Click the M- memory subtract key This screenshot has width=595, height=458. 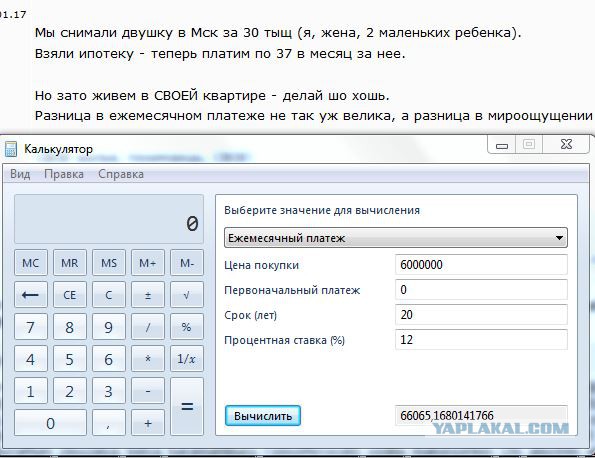pos(187,263)
